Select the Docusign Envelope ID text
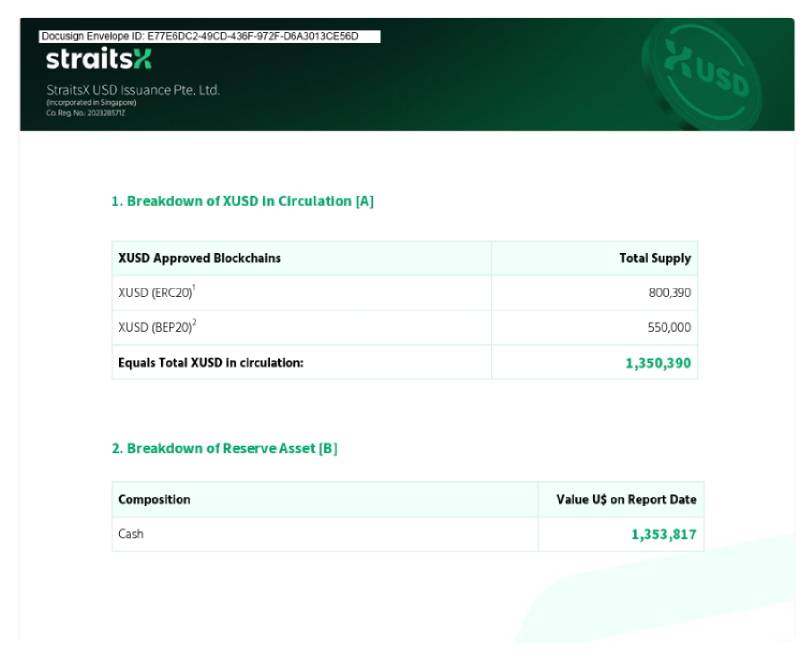The width and height of the screenshot is (800, 659). click(200, 36)
